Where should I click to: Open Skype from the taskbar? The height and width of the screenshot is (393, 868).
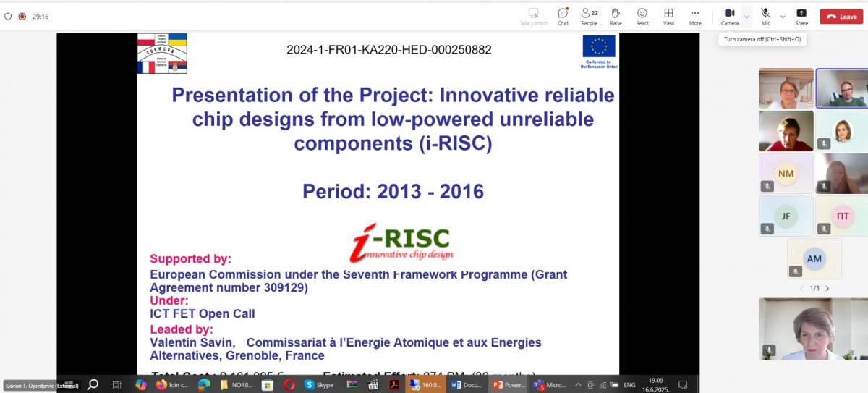(320, 385)
